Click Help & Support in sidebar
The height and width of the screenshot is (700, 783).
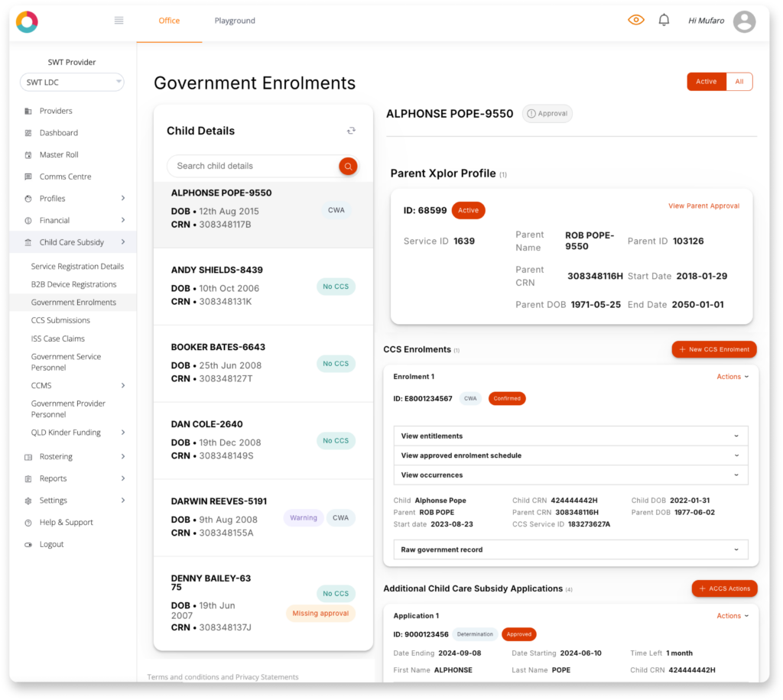(66, 523)
